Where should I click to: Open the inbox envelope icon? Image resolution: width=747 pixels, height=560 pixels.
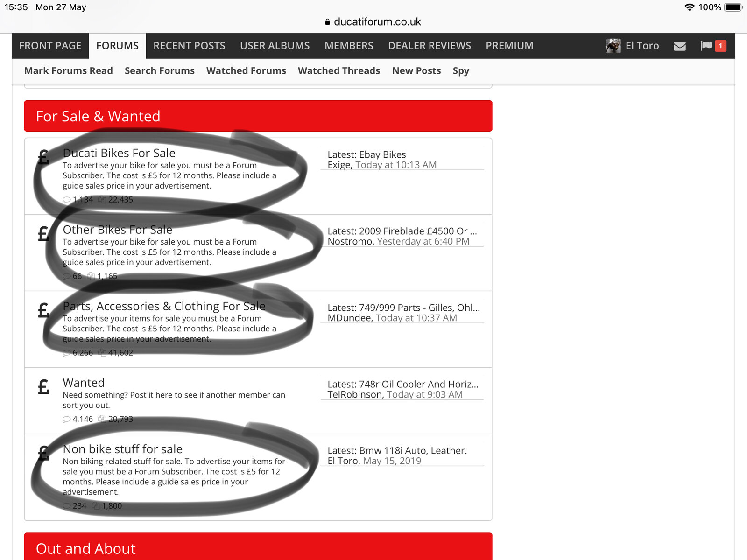point(680,46)
